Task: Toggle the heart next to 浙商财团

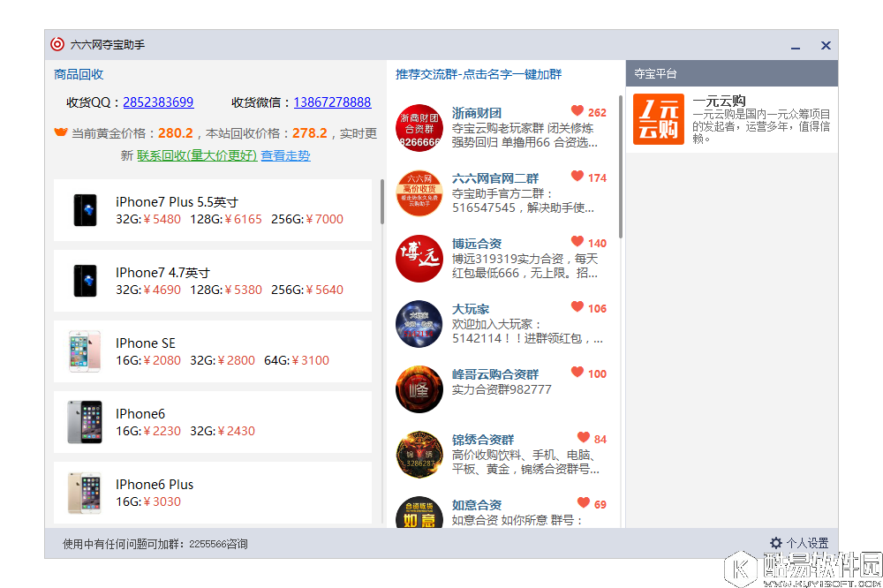Action: coord(578,111)
